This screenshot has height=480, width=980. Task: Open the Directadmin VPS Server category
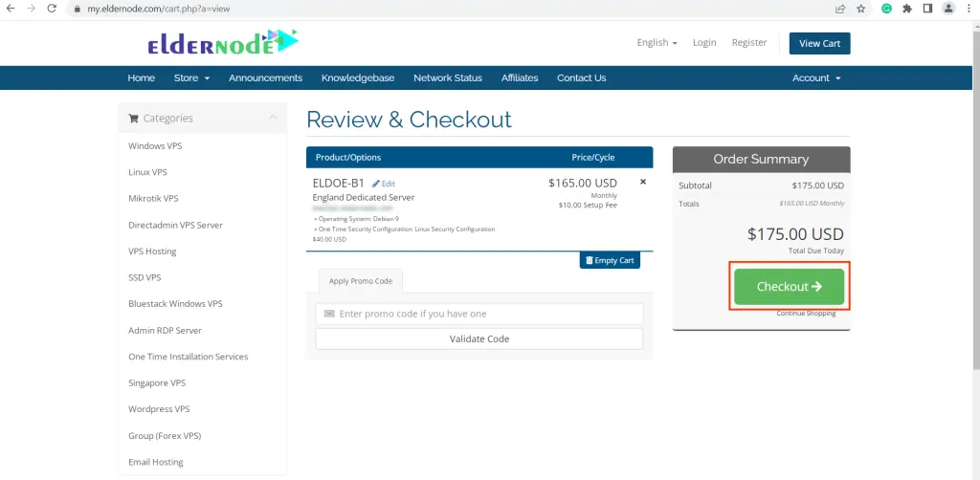coord(176,225)
